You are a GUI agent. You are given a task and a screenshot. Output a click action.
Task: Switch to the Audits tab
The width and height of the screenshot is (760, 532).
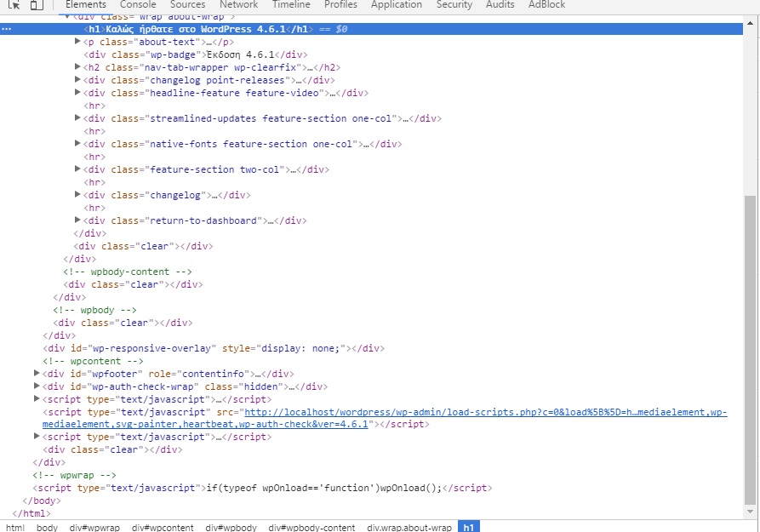coord(500,5)
